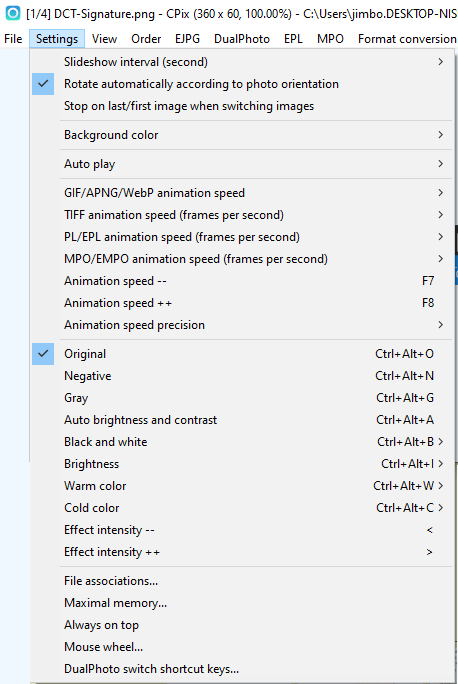Choose File associations... option
Screen dimensions: 458x684
tap(242, 581)
